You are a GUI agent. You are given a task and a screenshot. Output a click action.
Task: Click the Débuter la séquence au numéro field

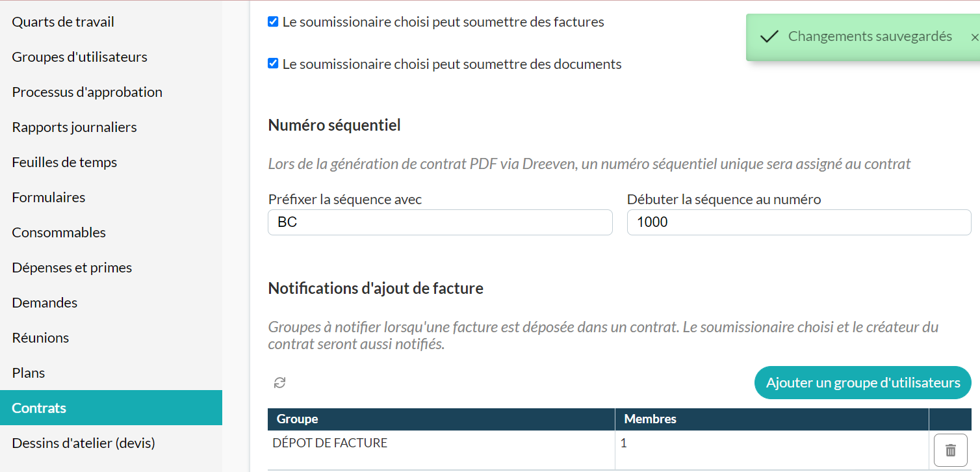point(799,222)
